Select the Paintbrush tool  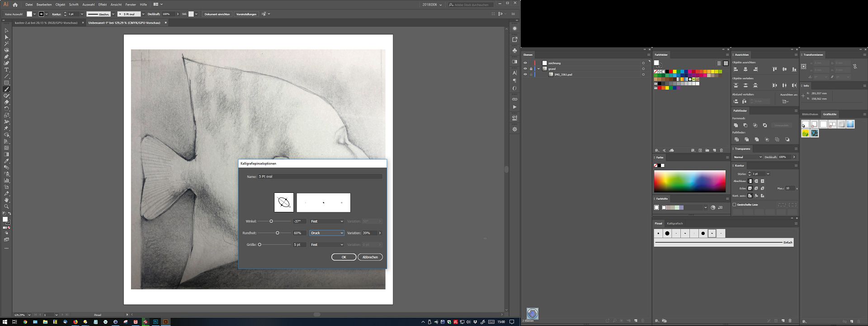coord(6,90)
